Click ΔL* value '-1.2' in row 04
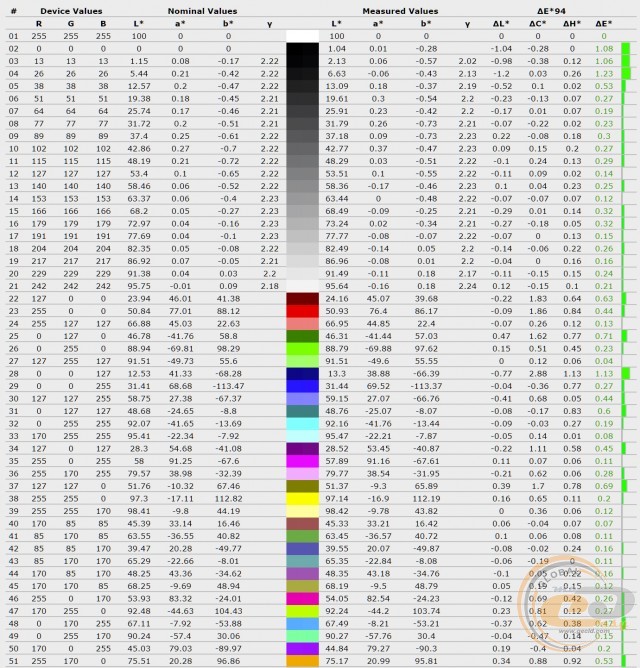Screen dimensions: 640x668 (501, 74)
